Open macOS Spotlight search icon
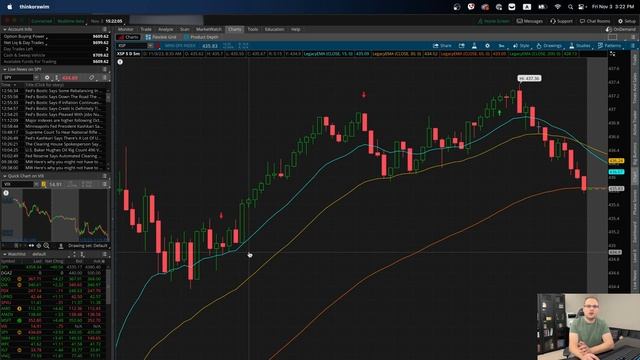The image size is (640, 360). tap(570, 7)
